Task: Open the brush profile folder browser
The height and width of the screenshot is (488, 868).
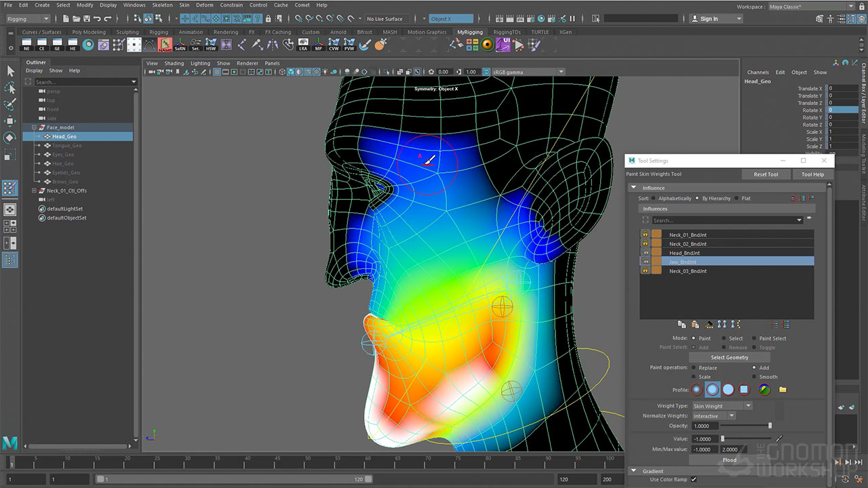Action: [x=783, y=390]
